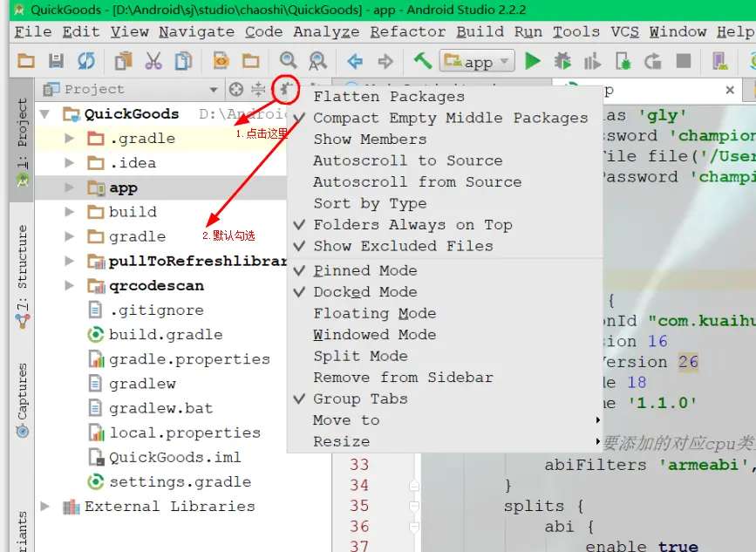The image size is (756, 552).
Task: Click the Forward navigation arrow
Action: (x=385, y=61)
